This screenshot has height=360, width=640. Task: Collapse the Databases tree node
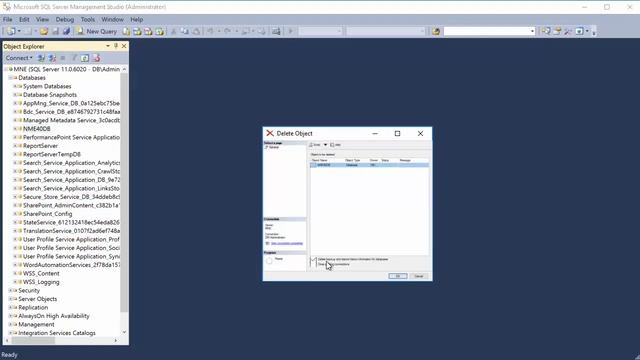10,78
